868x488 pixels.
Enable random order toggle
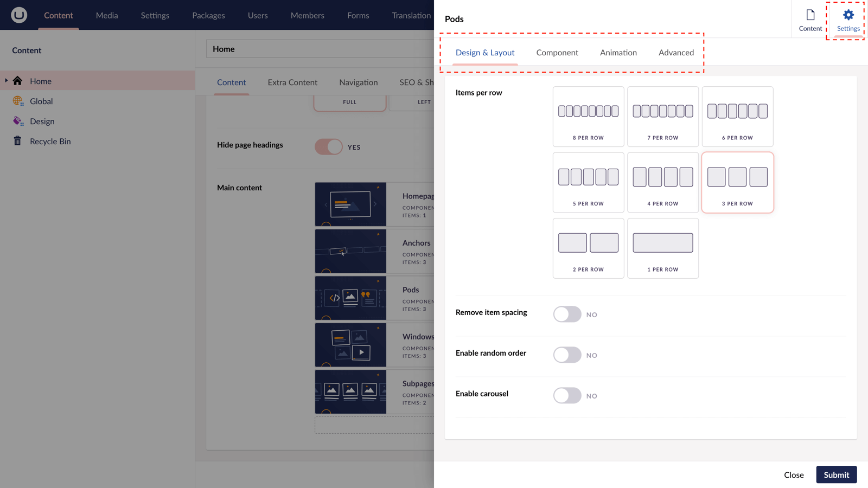(x=567, y=355)
